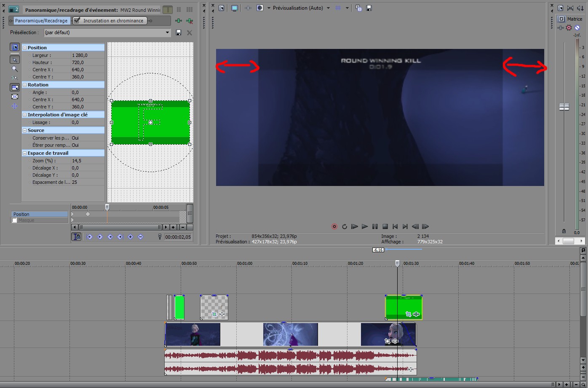Create keyframe with plus diamond
588x388 pixels.
coord(130,237)
